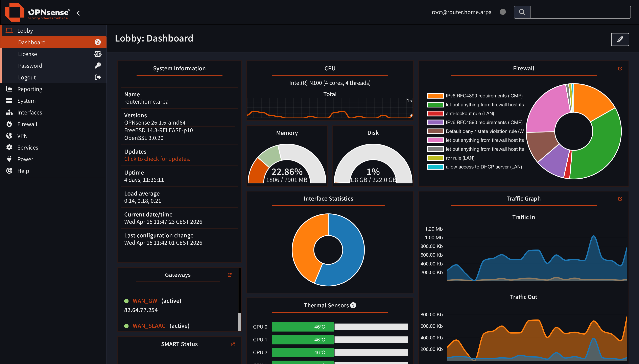Toggle rdr rule (LAN) legend entry
639x364 pixels.
click(460, 158)
